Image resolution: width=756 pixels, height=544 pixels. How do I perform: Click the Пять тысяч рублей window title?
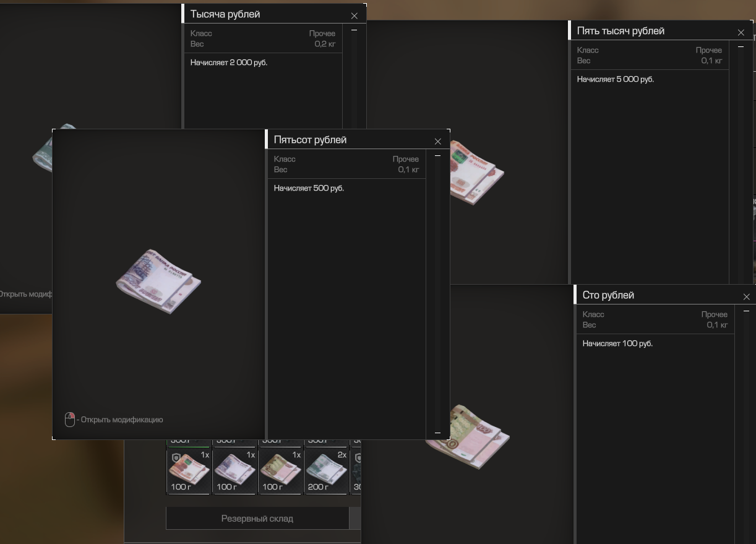(x=621, y=31)
